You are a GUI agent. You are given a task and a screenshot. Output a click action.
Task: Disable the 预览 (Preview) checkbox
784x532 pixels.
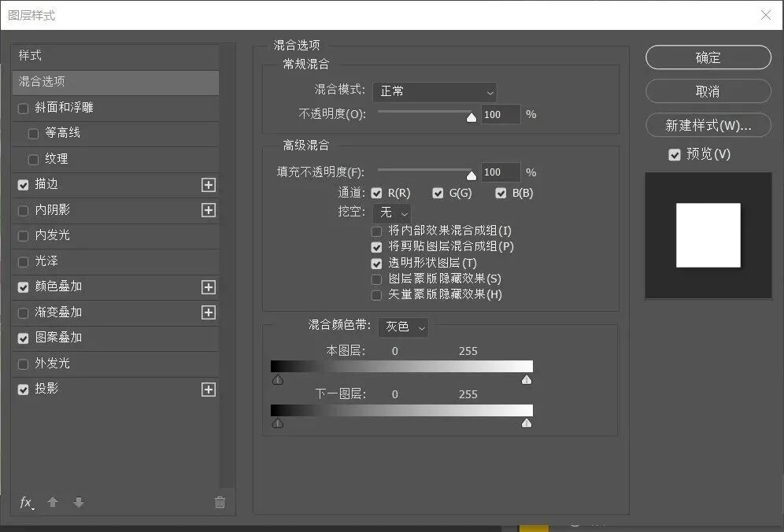[x=675, y=154]
